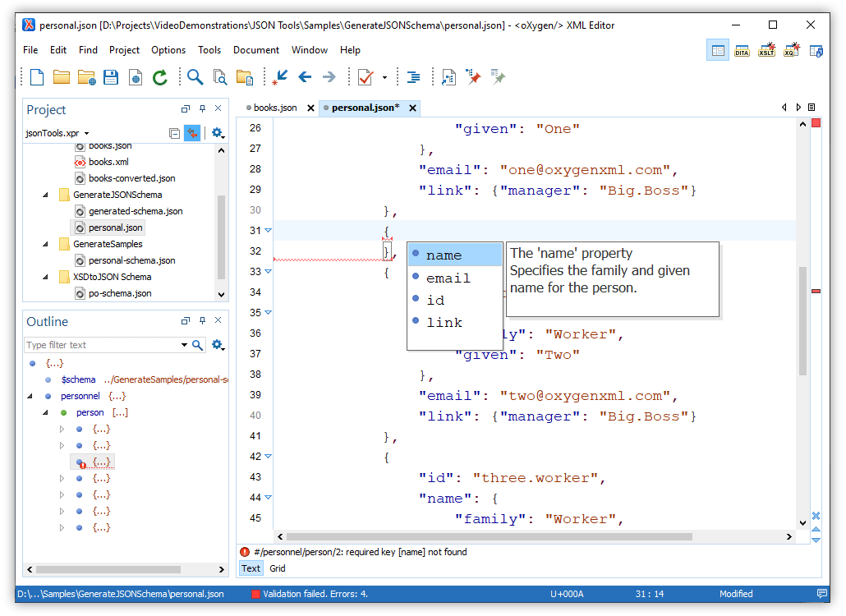
Task: Switch to the XQuery Debugger perspective
Action: [x=792, y=50]
